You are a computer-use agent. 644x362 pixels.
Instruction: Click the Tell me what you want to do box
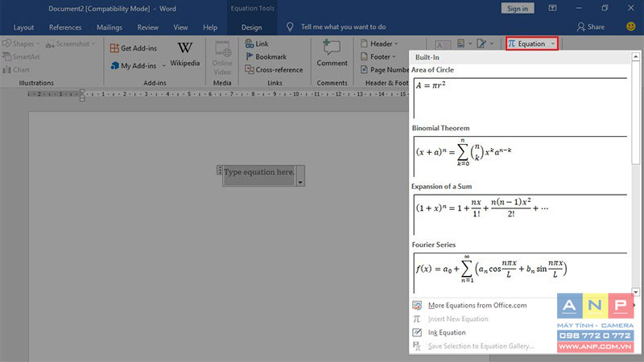[x=343, y=27]
